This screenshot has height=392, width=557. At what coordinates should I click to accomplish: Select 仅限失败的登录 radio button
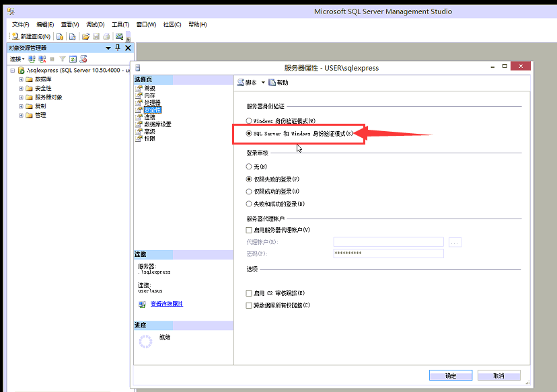point(249,180)
